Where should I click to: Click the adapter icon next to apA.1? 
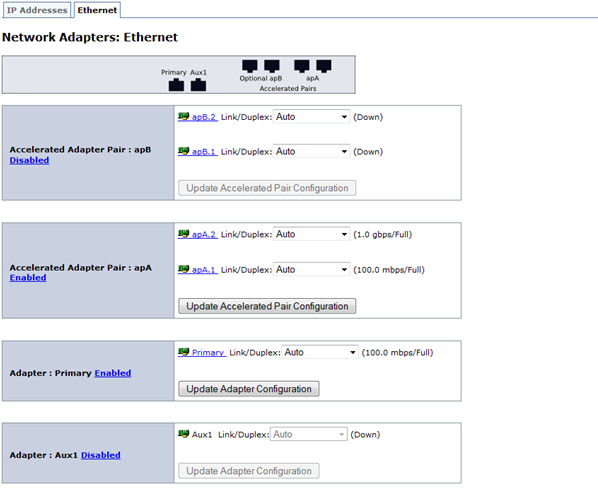183,269
